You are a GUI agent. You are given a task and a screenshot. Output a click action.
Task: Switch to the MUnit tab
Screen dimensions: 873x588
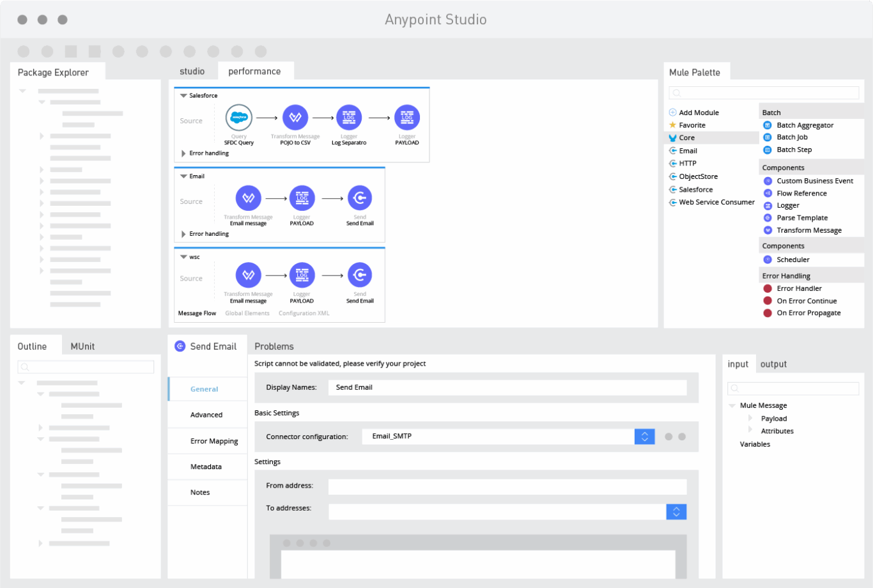pyautogui.click(x=82, y=346)
